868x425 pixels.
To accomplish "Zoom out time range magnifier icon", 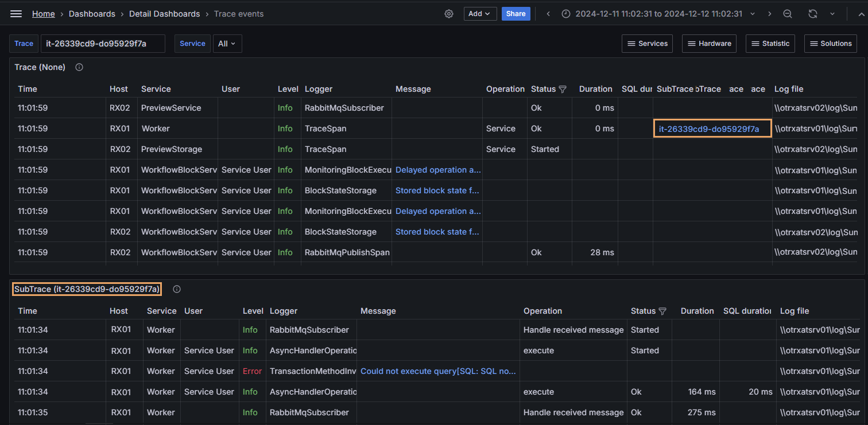I will click(x=788, y=14).
